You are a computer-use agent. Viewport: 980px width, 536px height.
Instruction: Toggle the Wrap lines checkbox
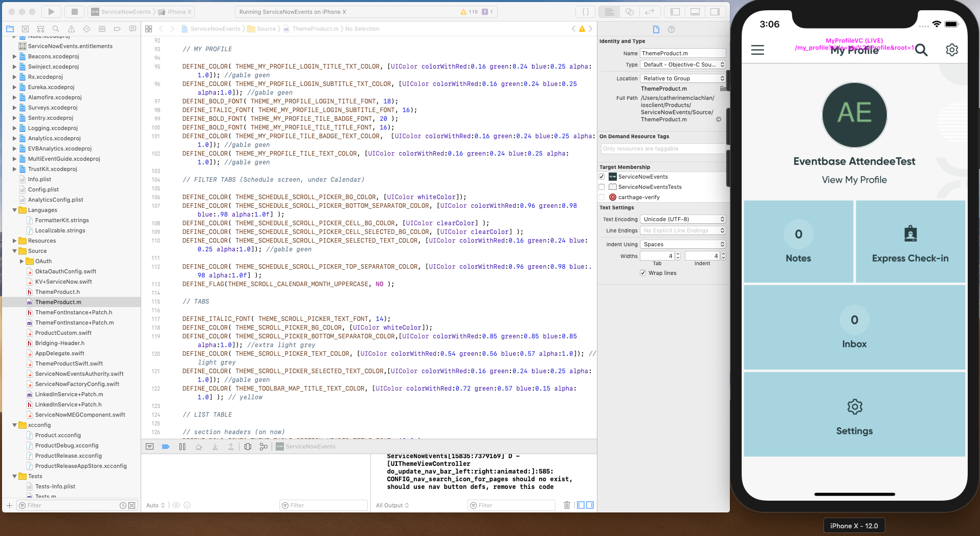click(x=643, y=273)
